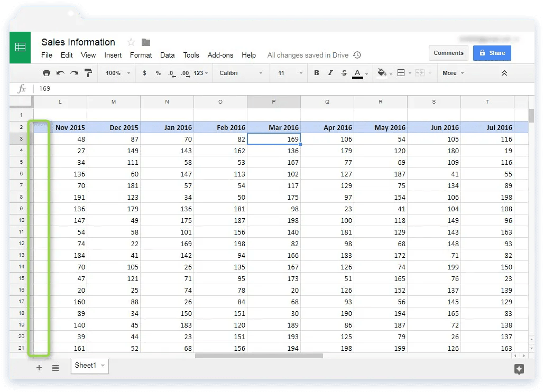The height and width of the screenshot is (392, 544).
Task: Select cell P3 containing 169
Action: pyautogui.click(x=274, y=139)
